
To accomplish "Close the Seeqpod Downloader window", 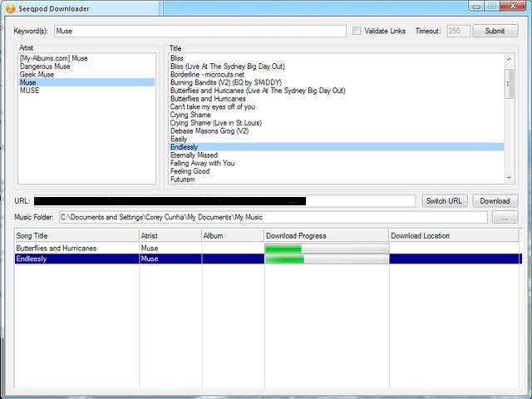I will click(x=513, y=6).
